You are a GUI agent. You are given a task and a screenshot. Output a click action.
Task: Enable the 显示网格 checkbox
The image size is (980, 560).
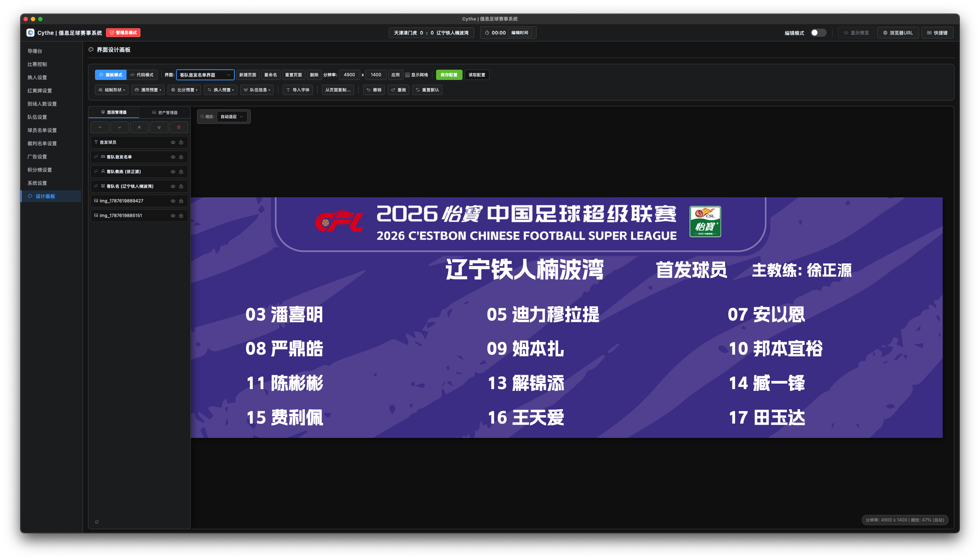(408, 75)
